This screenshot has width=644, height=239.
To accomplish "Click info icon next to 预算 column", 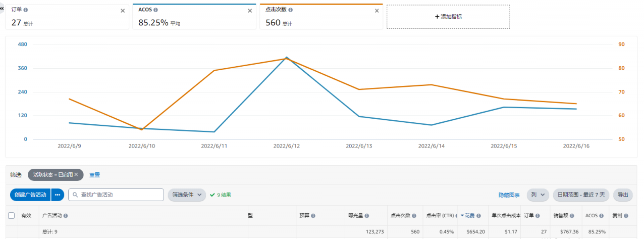I will [x=313, y=216].
